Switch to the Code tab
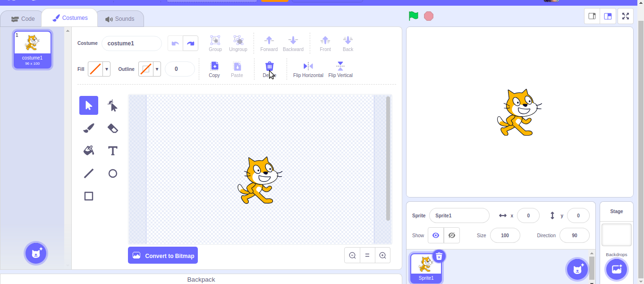 pyautogui.click(x=22, y=18)
